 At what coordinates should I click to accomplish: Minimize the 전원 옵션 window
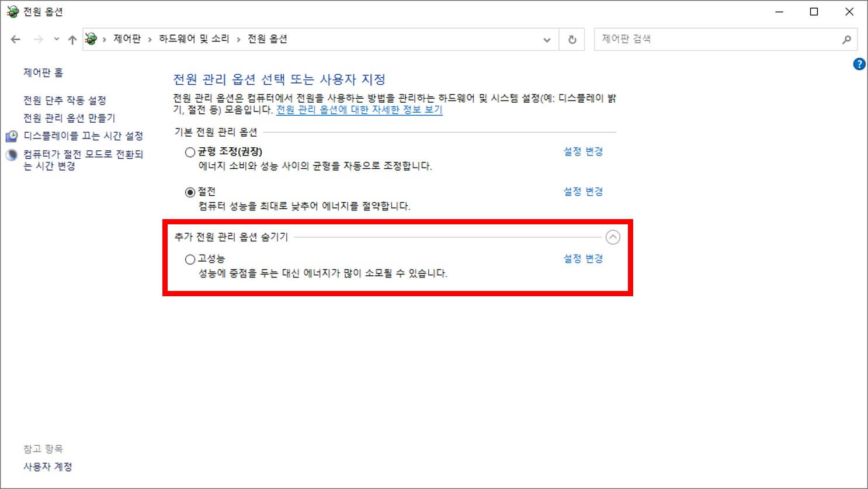pyautogui.click(x=779, y=12)
